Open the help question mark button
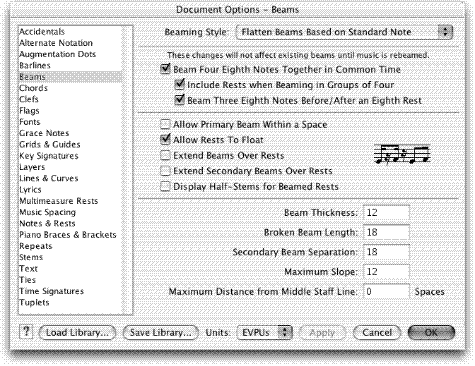Screen dimensions: 475x366 click(26, 332)
